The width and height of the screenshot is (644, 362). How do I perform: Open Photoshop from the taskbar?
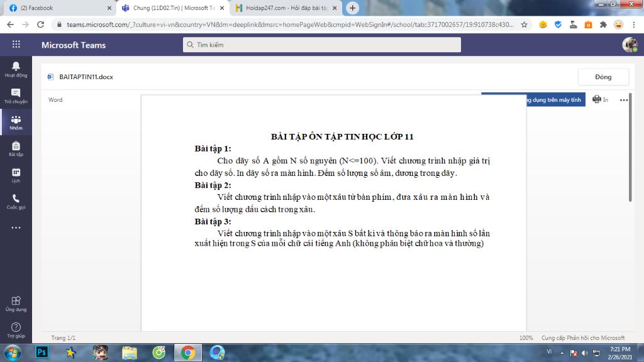click(42, 352)
